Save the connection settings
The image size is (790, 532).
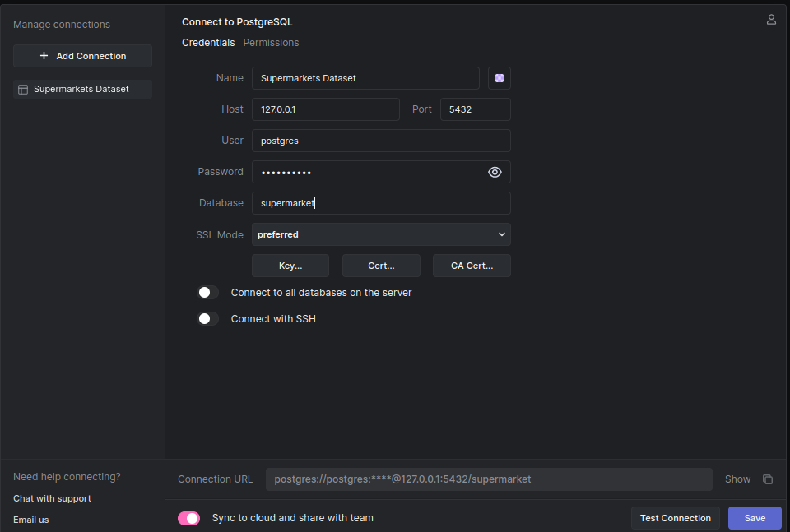pos(755,518)
